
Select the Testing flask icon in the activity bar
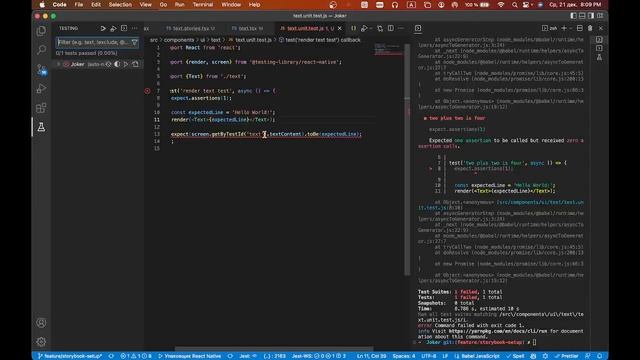41,127
